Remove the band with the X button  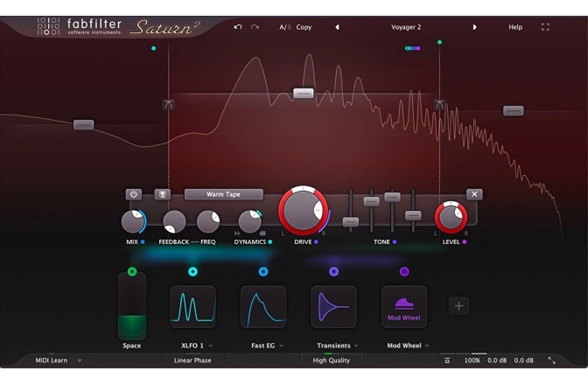pyautogui.click(x=474, y=194)
